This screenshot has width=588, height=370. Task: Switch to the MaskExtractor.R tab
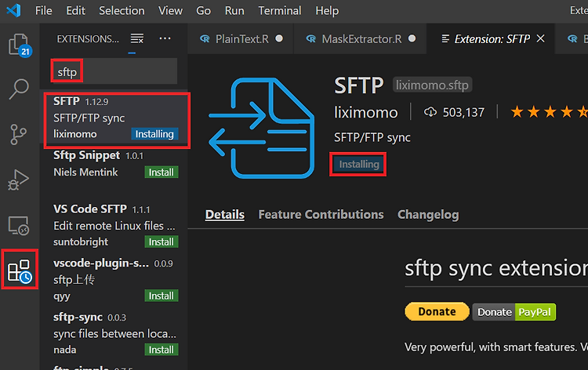[361, 38]
